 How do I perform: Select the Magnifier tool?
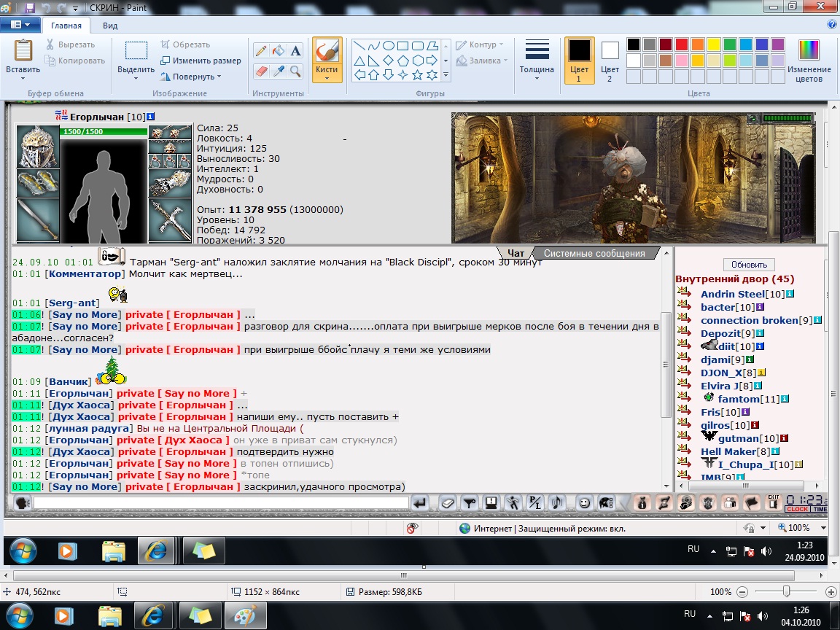click(295, 71)
